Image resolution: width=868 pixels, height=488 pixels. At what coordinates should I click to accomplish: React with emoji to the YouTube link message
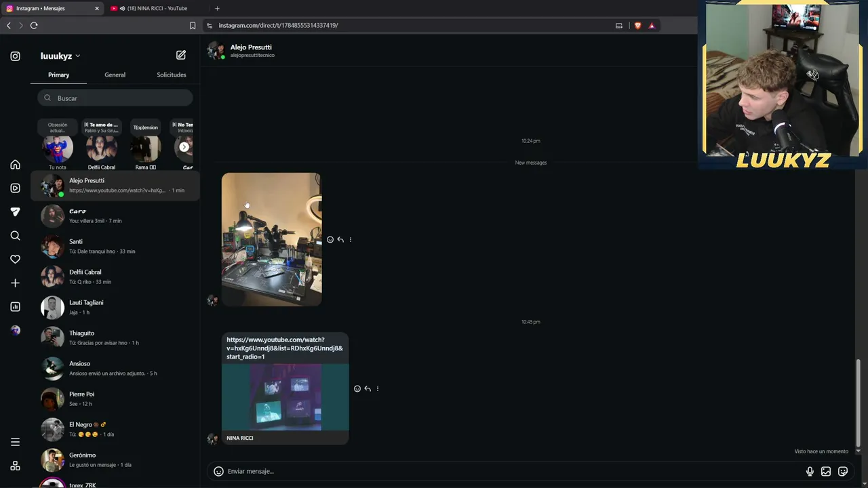tap(357, 389)
